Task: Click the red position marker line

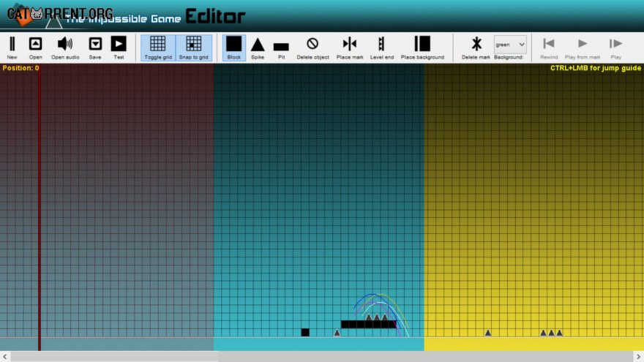Action: pyautogui.click(x=40, y=207)
